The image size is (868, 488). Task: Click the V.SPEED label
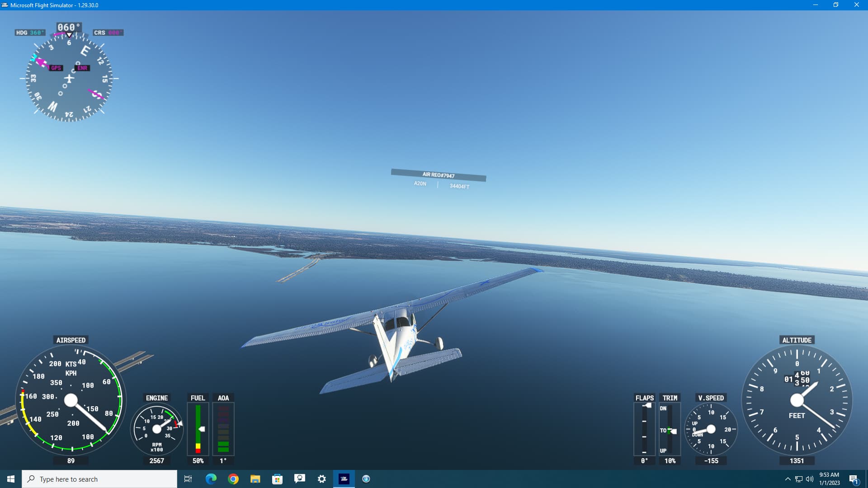pos(711,398)
